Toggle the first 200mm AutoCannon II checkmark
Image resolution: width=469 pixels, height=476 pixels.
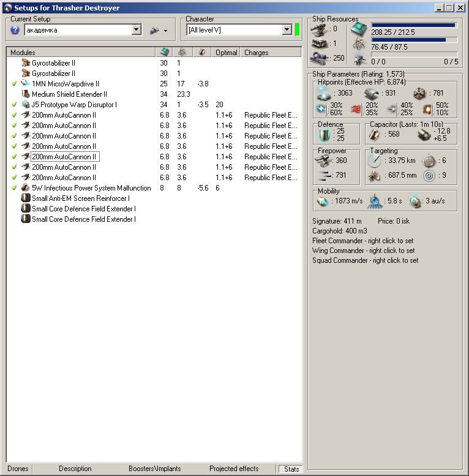coord(14,115)
